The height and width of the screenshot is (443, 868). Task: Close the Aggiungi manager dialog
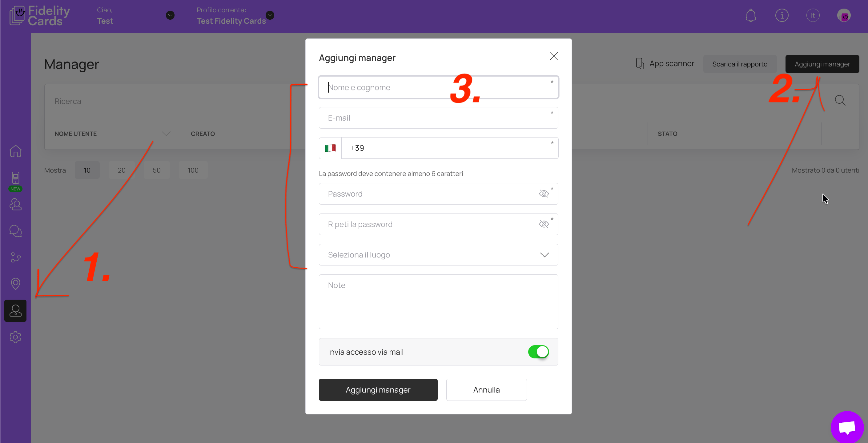click(x=554, y=56)
